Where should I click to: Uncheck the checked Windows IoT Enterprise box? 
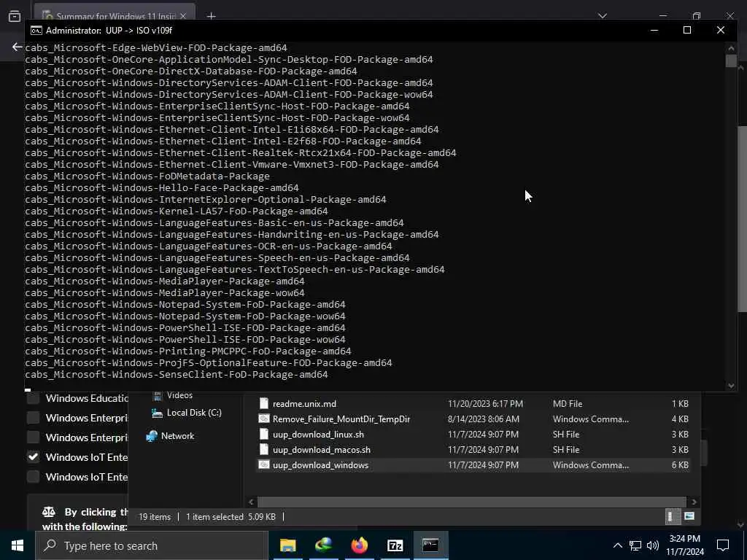pos(33,457)
